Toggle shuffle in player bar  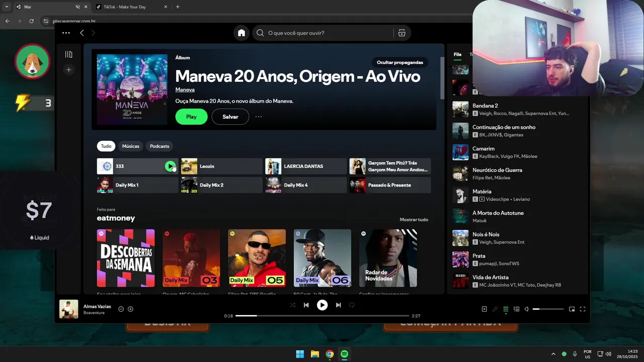[x=293, y=305]
